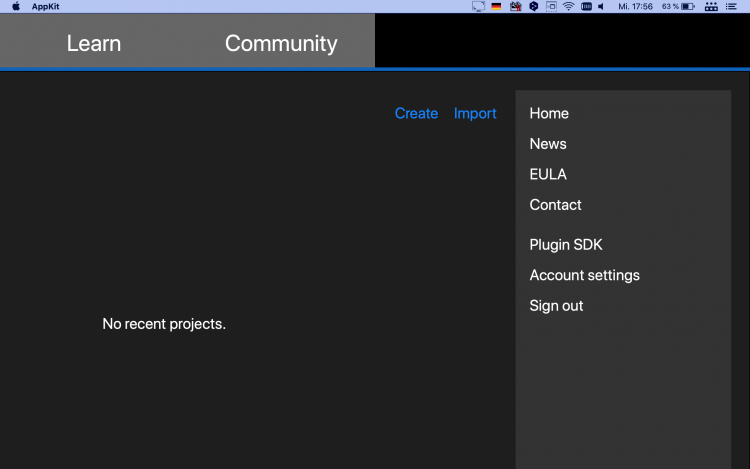
Task: Switch to the Learn tab
Action: click(x=94, y=43)
